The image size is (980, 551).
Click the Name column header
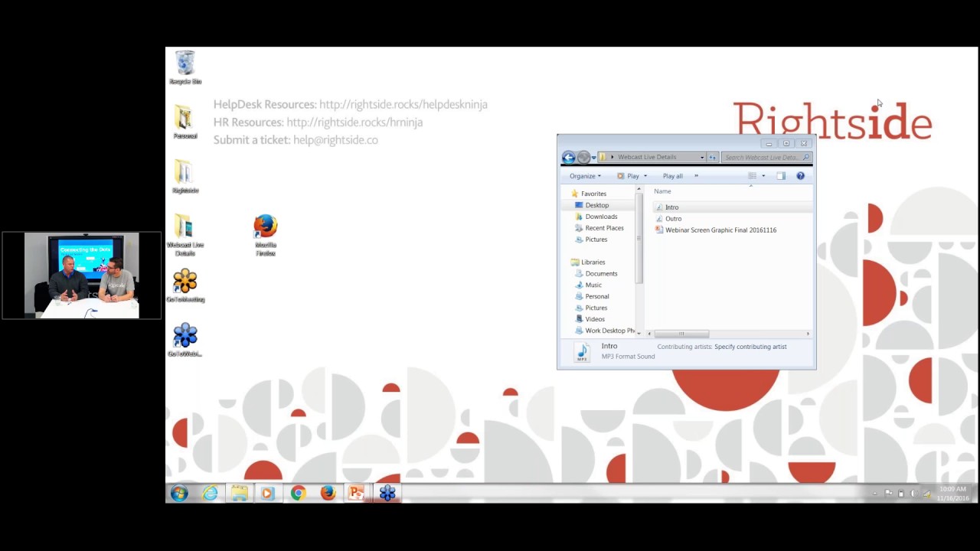pyautogui.click(x=662, y=191)
